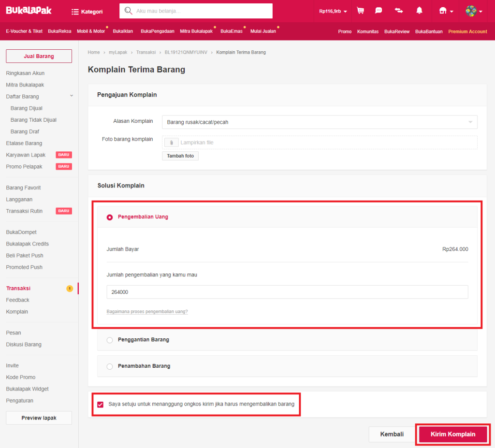Open Transaksi Rutin in sidebar
495x448 pixels.
[24, 211]
